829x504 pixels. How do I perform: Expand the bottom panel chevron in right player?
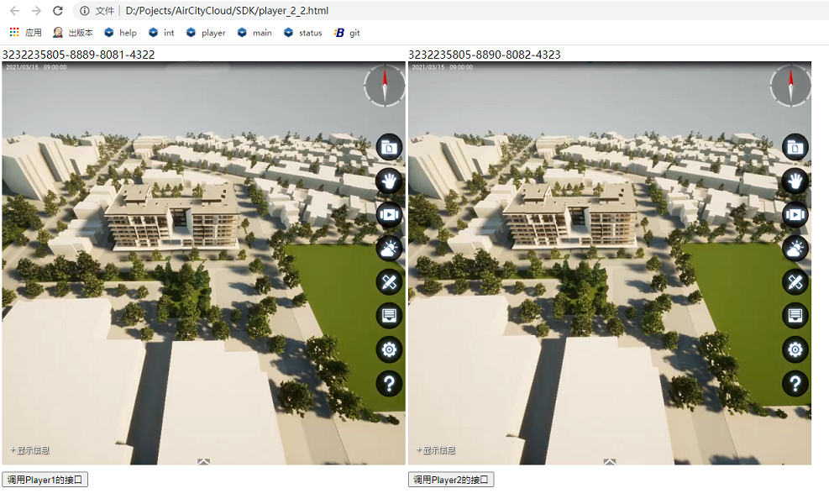tap(610, 461)
